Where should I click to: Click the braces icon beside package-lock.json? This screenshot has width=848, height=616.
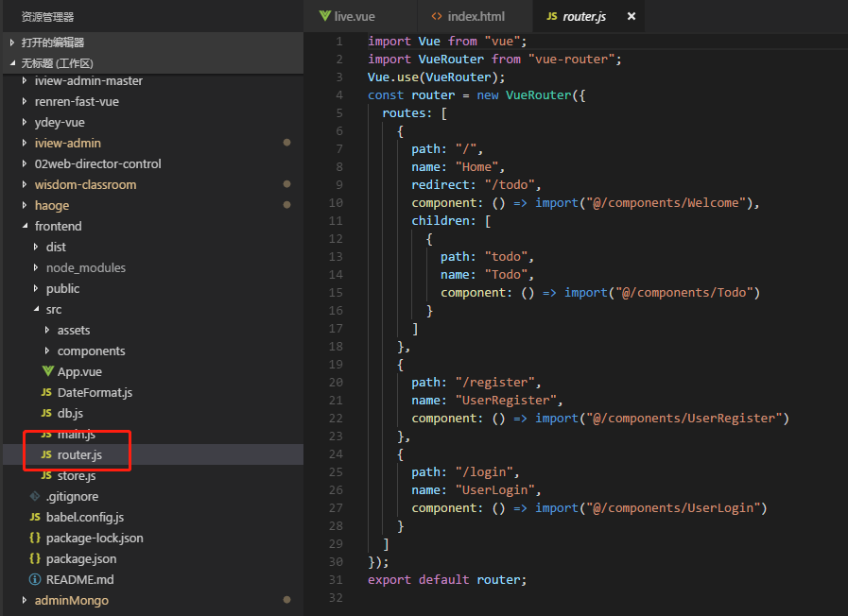tap(35, 538)
